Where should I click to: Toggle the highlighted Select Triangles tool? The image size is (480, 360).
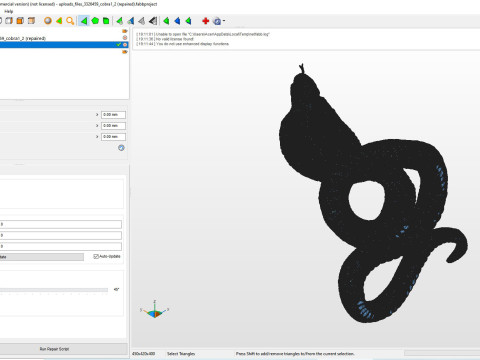pyautogui.click(x=84, y=21)
